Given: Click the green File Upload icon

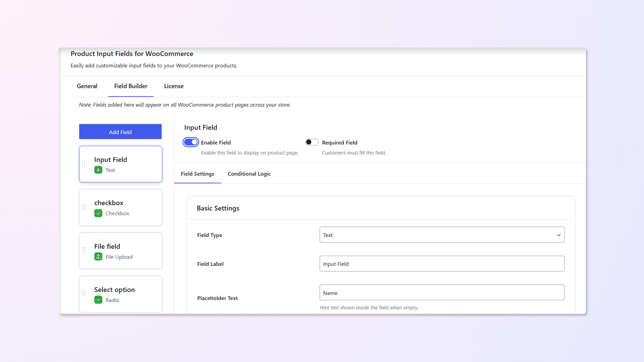Looking at the screenshot, I should point(98,257).
